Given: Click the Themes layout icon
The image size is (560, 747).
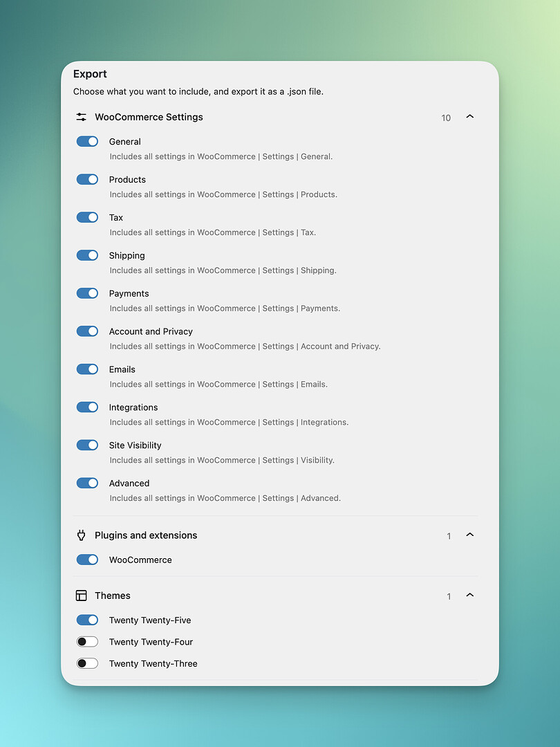Looking at the screenshot, I should 82,596.
